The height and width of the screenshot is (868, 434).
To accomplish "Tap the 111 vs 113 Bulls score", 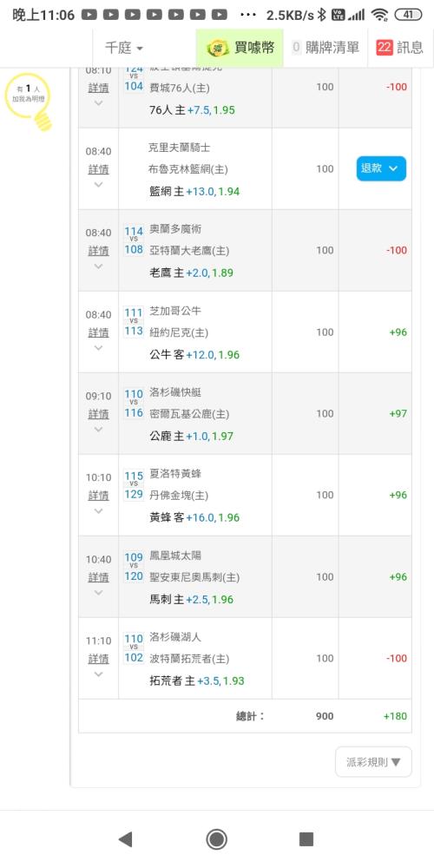I will (134, 322).
